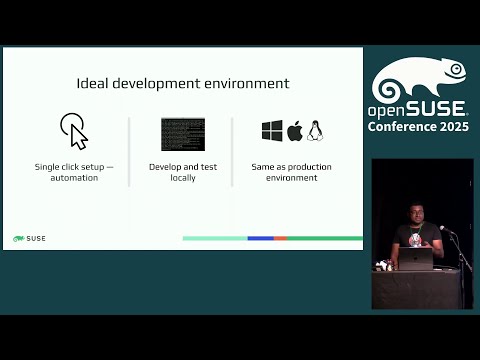480x360 pixels.
Task: Click the chameleon's eye in the logo
Action: tap(456, 69)
